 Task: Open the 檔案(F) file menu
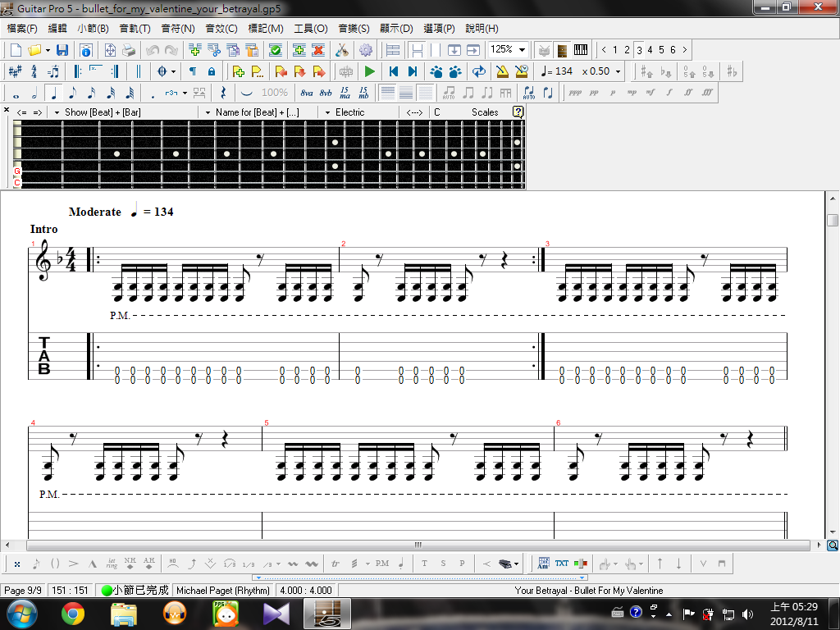click(22, 29)
